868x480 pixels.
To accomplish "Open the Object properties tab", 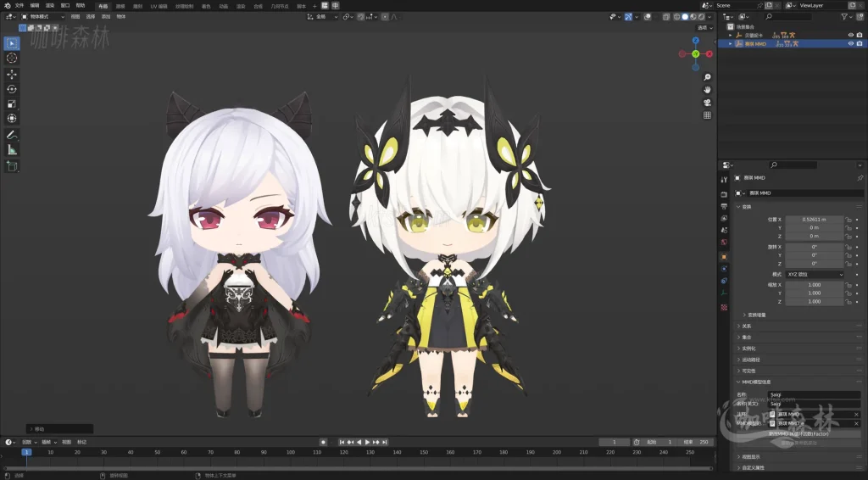I will click(x=724, y=257).
